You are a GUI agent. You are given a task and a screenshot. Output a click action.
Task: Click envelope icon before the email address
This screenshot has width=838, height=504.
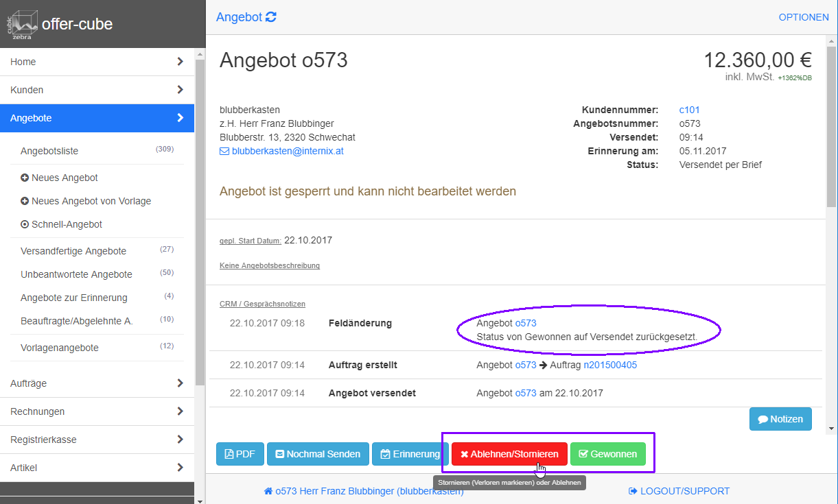click(x=224, y=151)
